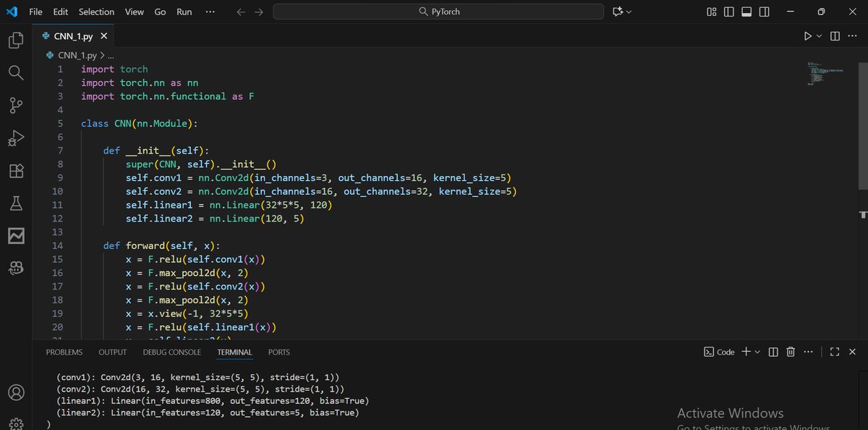Expand breadcrumb ellipsis after CNN_1.py
This screenshot has height=430, width=868.
click(x=110, y=55)
